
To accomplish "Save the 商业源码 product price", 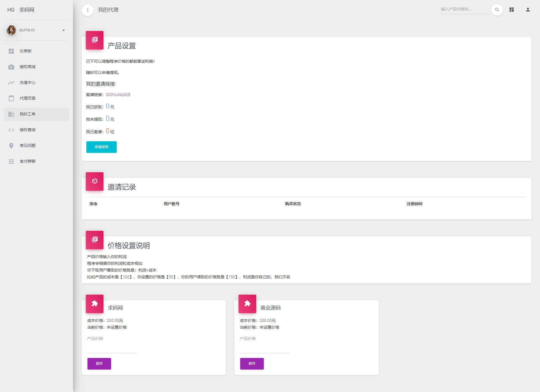I will tap(252, 364).
